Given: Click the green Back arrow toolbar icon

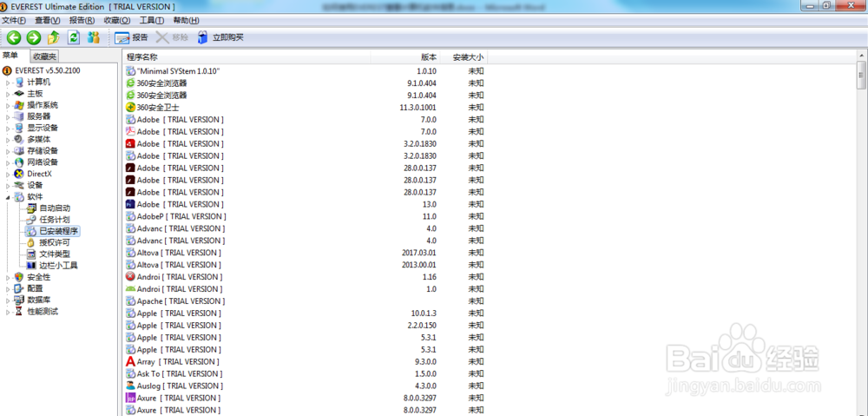Looking at the screenshot, I should point(14,37).
